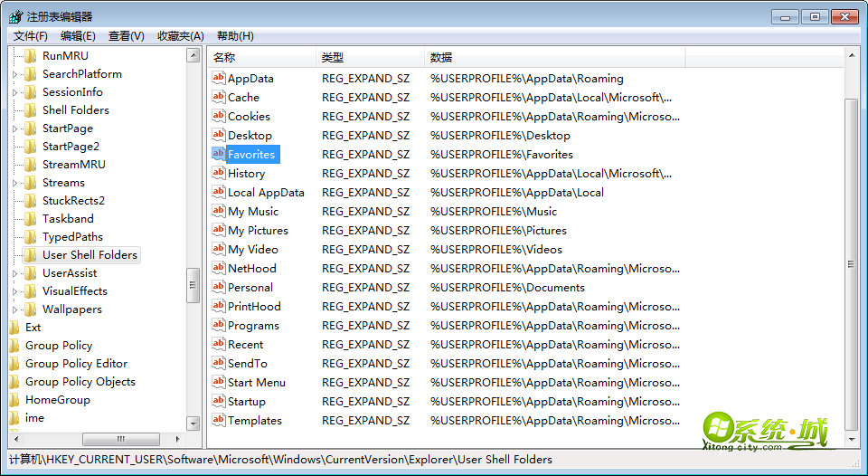Sort by the 类型 column header

371,58
